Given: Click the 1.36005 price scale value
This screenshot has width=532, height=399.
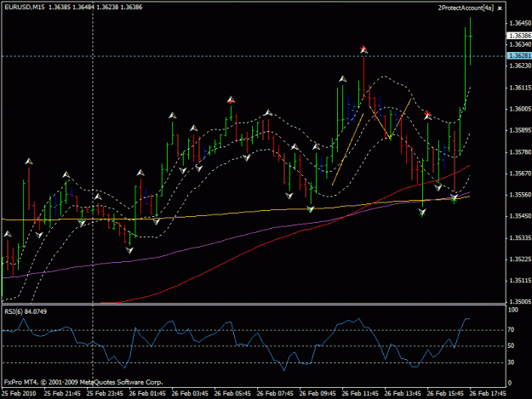Looking at the screenshot, I should click(520, 109).
